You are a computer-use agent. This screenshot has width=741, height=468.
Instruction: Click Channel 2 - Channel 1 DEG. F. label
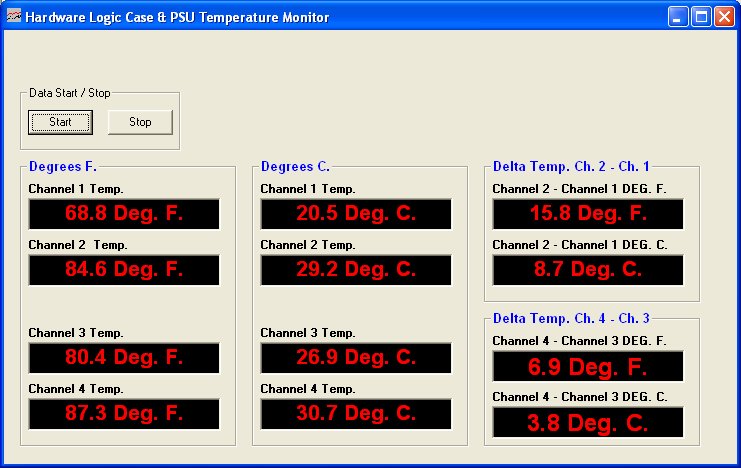click(x=579, y=189)
